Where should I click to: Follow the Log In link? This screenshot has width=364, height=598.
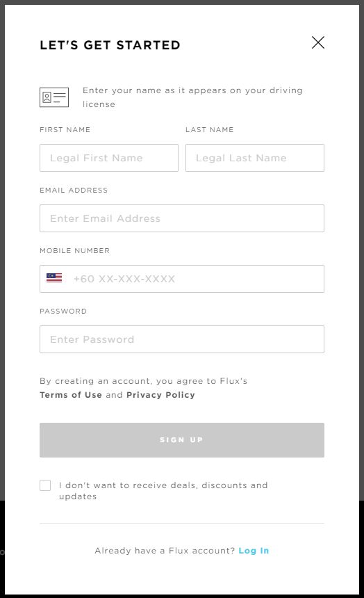[254, 551]
